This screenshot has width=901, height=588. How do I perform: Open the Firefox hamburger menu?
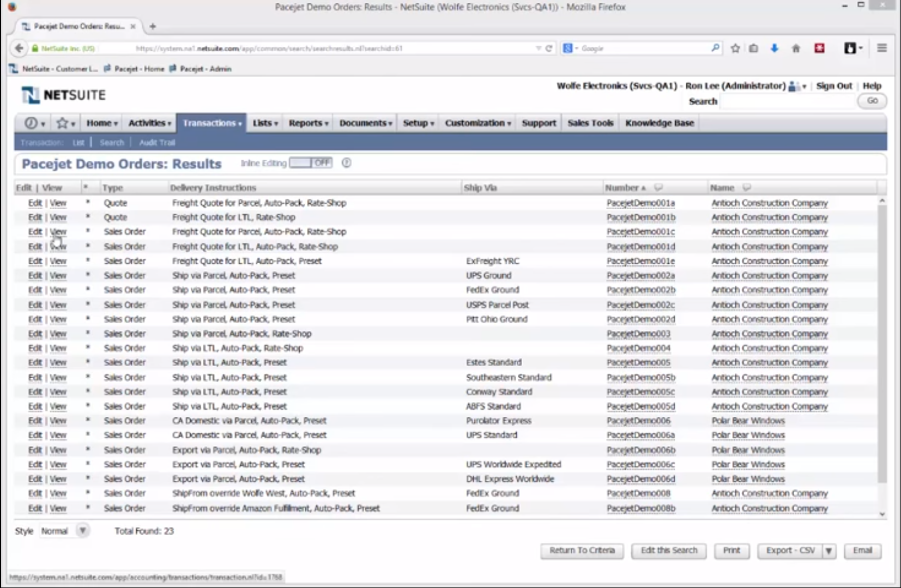point(882,48)
